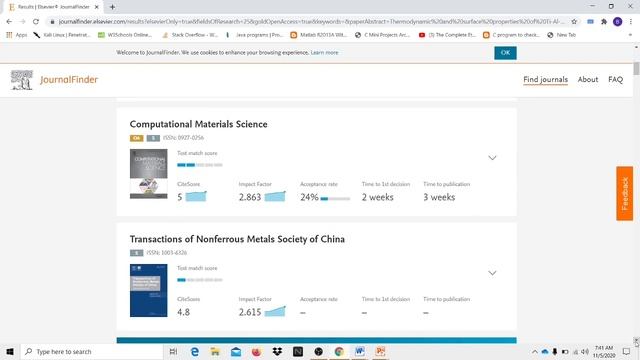Viewport: 640px width, 360px height.
Task: Launch Firefox from taskbar
Action: tap(256, 351)
